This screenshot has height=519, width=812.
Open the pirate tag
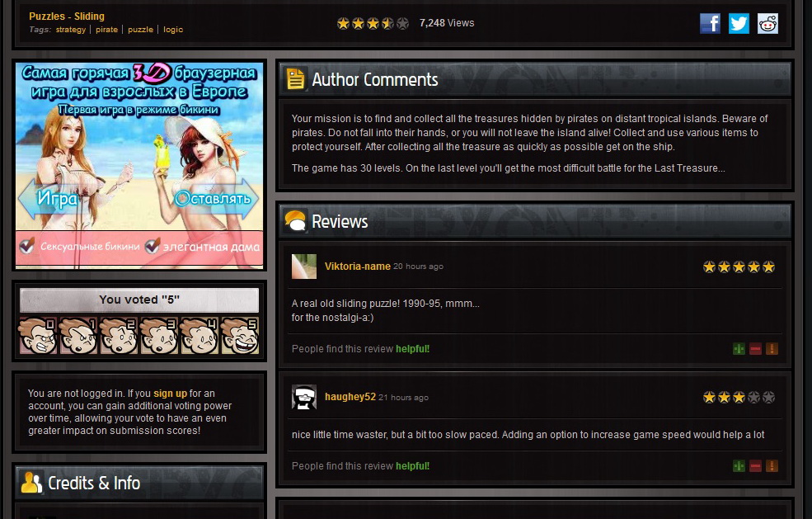click(x=106, y=30)
